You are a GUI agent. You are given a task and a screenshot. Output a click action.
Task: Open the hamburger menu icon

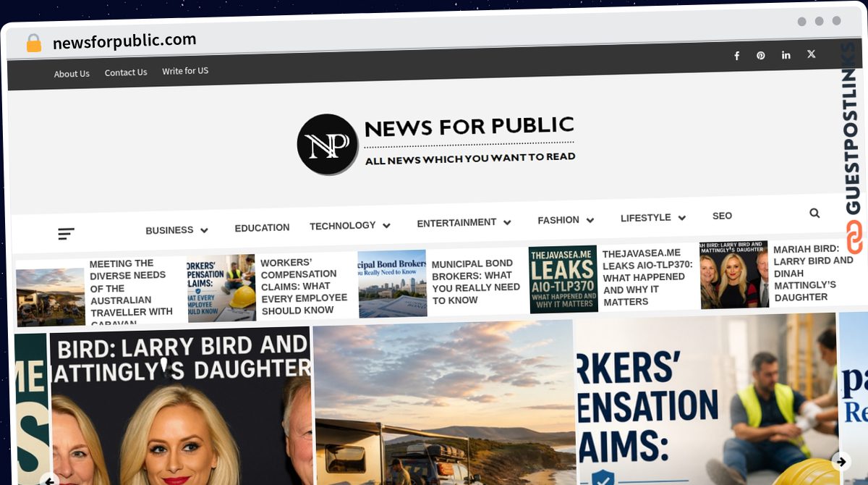(x=66, y=234)
